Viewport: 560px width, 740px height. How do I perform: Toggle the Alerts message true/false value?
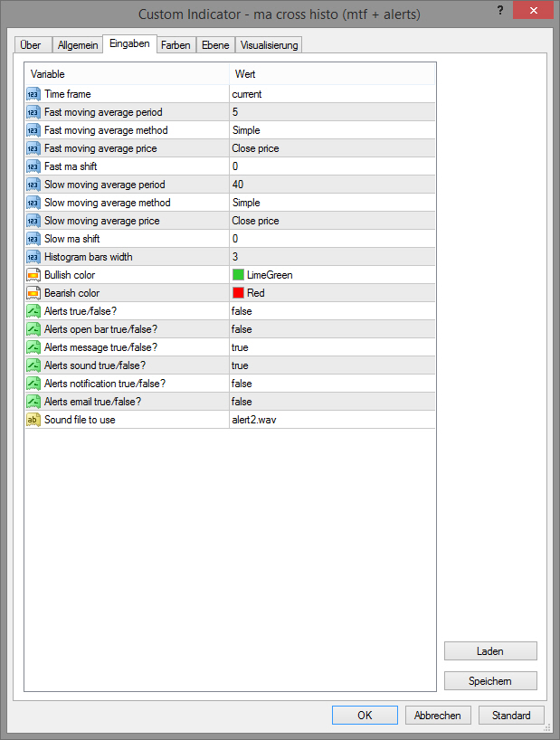point(331,347)
